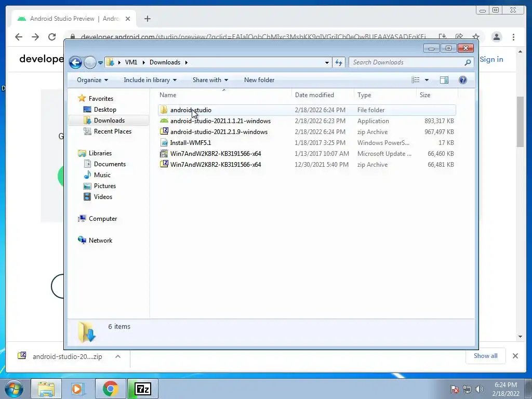
Task: Click Show all downloads
Action: pyautogui.click(x=486, y=356)
